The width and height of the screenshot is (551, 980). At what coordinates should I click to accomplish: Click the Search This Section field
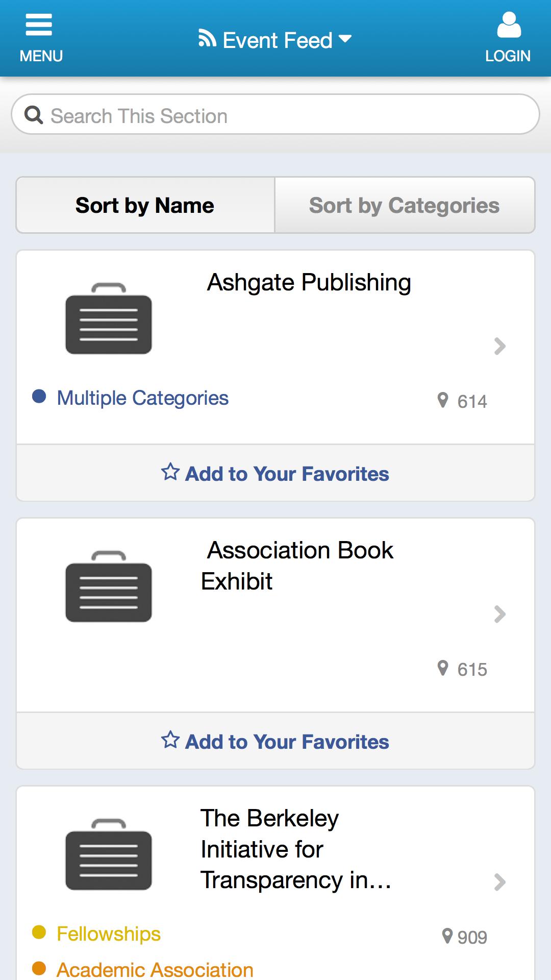pos(286,116)
